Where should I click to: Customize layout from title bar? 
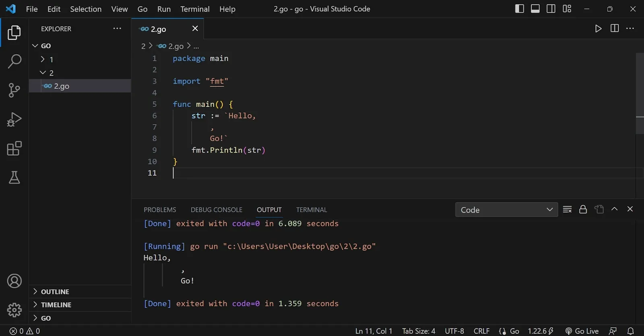(x=567, y=9)
